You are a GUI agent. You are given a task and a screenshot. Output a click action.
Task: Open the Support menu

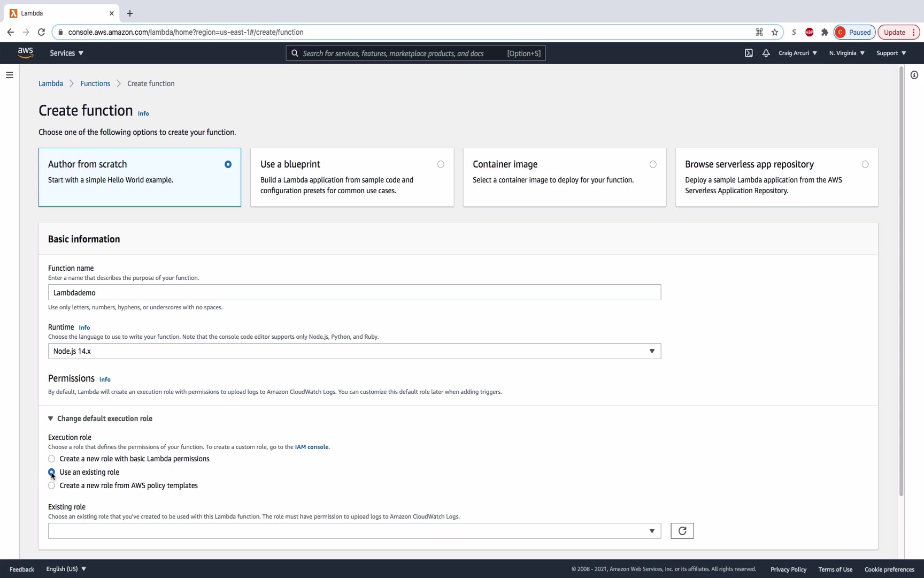click(891, 53)
